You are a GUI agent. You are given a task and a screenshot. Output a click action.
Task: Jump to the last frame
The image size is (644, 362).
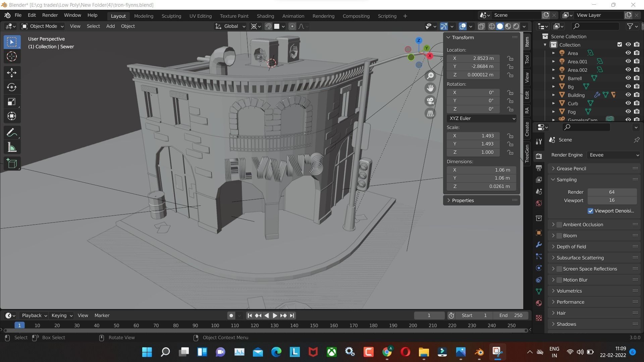pyautogui.click(x=292, y=315)
